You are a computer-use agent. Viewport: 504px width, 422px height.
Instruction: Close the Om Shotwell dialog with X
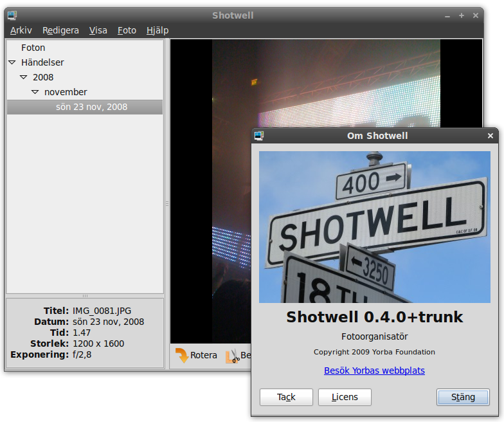[x=490, y=136]
